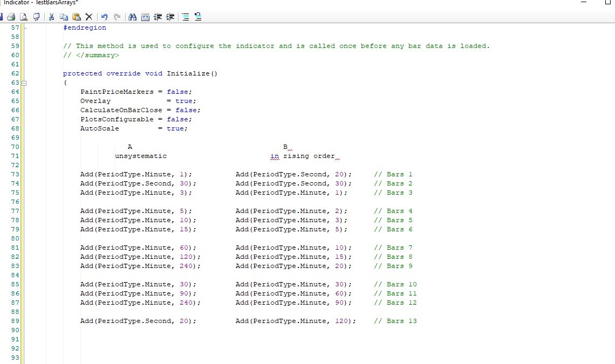Viewport: 615px width, 364px height.
Task: Place cursor on 'PaintPriceMarkers = false;'
Action: (136, 92)
